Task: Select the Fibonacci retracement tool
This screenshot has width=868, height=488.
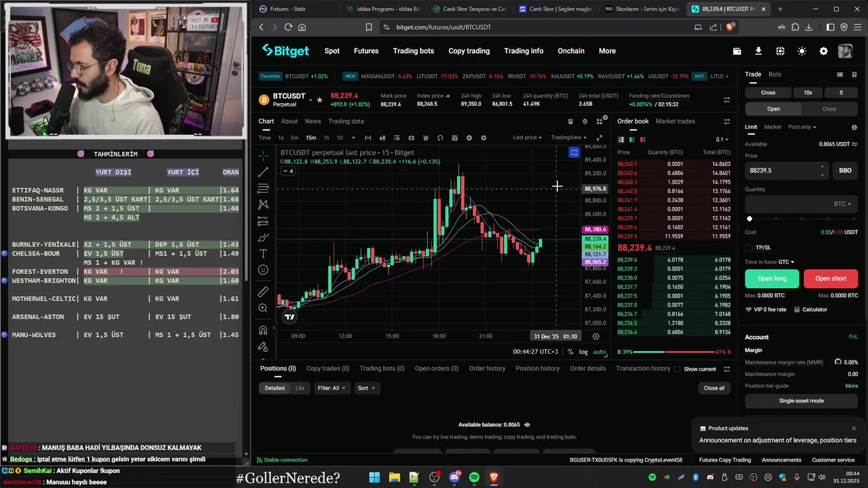Action: click(263, 188)
